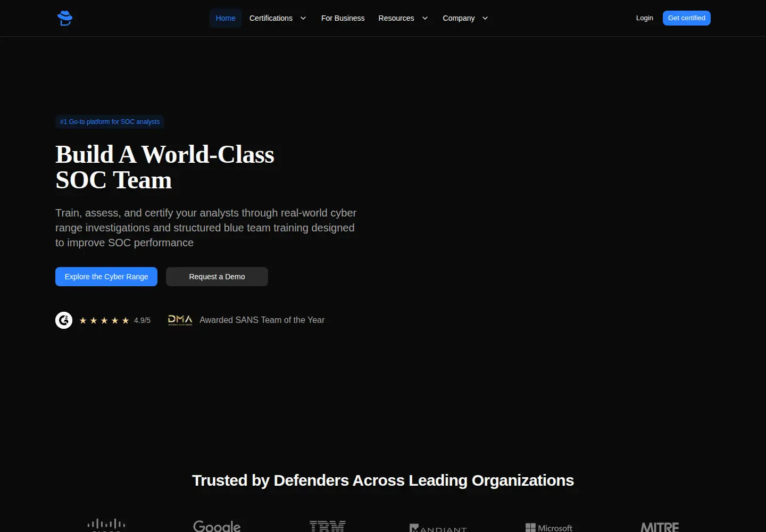The width and height of the screenshot is (766, 532).
Task: Expand the Certifications dropdown chevron
Action: (303, 18)
